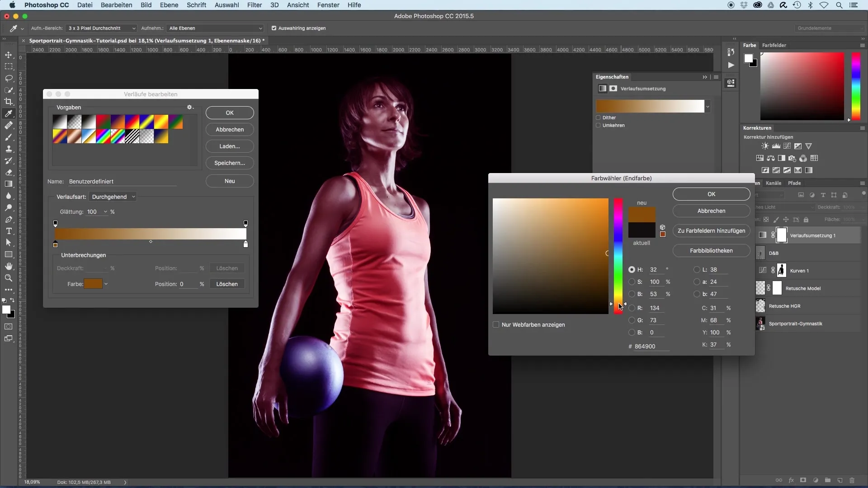Open Verlaufsart Durchgehend dropdown
This screenshot has height=488, width=868.
pyautogui.click(x=113, y=197)
